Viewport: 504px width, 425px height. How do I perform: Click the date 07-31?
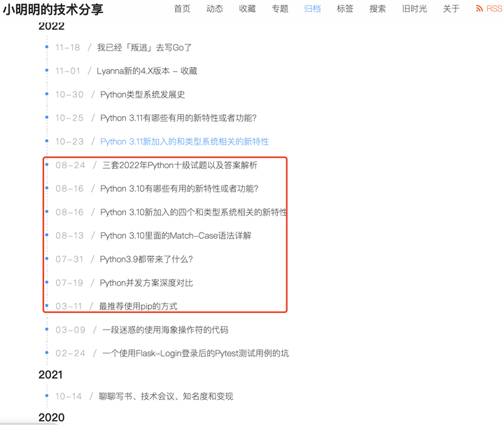point(69,259)
